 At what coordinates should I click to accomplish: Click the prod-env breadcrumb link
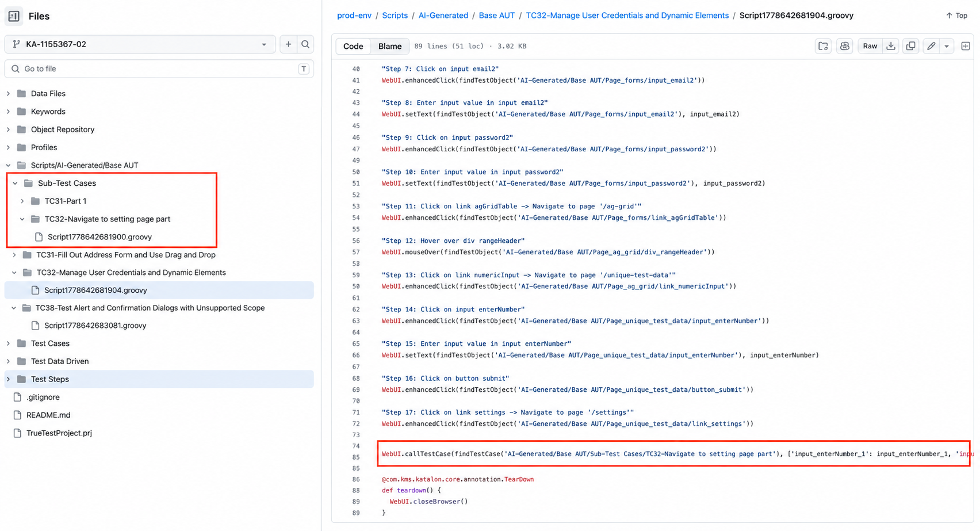click(354, 16)
